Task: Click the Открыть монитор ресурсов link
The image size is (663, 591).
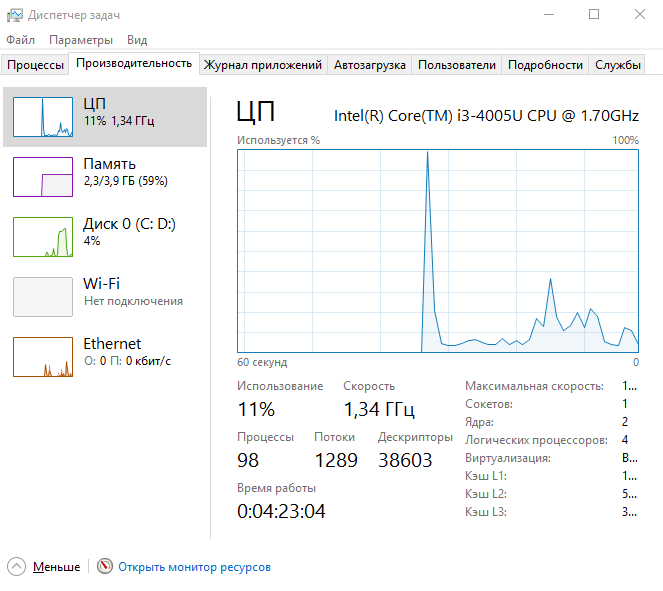Action: point(194,567)
